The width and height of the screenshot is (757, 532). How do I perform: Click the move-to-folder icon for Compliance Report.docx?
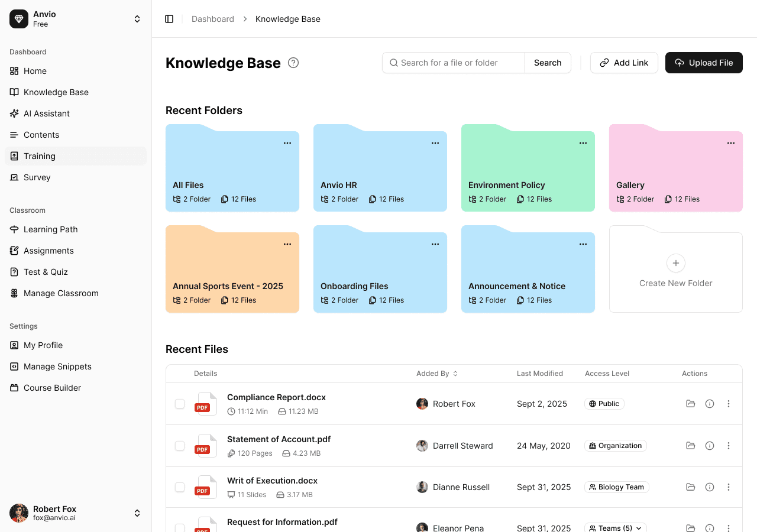tap(691, 404)
